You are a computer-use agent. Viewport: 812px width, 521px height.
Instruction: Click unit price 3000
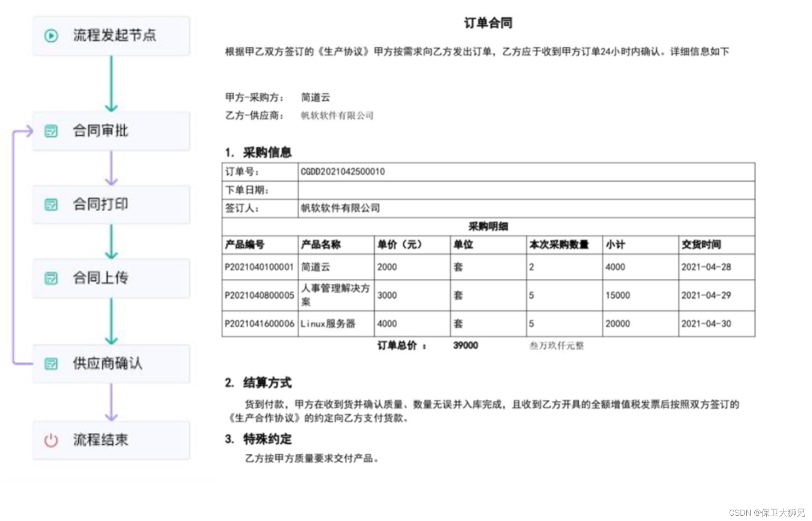(387, 296)
